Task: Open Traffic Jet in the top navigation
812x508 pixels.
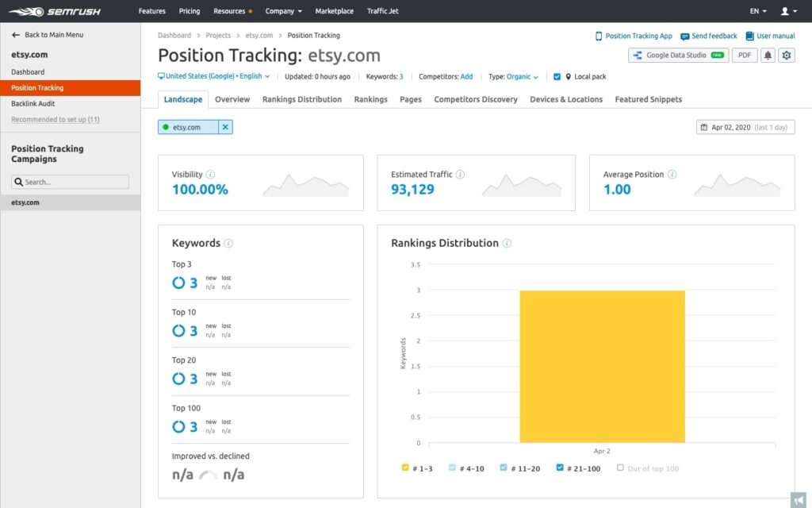Action: point(383,11)
